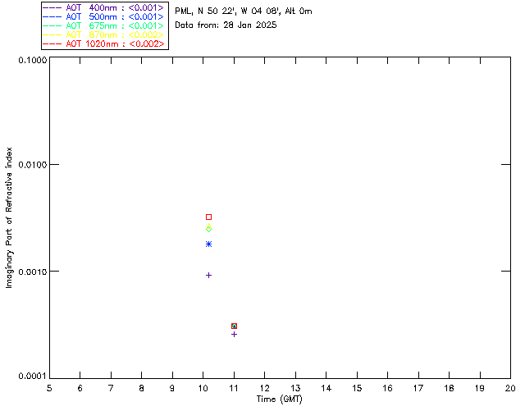
Task: Click x-axis tick label 16
Action: 387,388
